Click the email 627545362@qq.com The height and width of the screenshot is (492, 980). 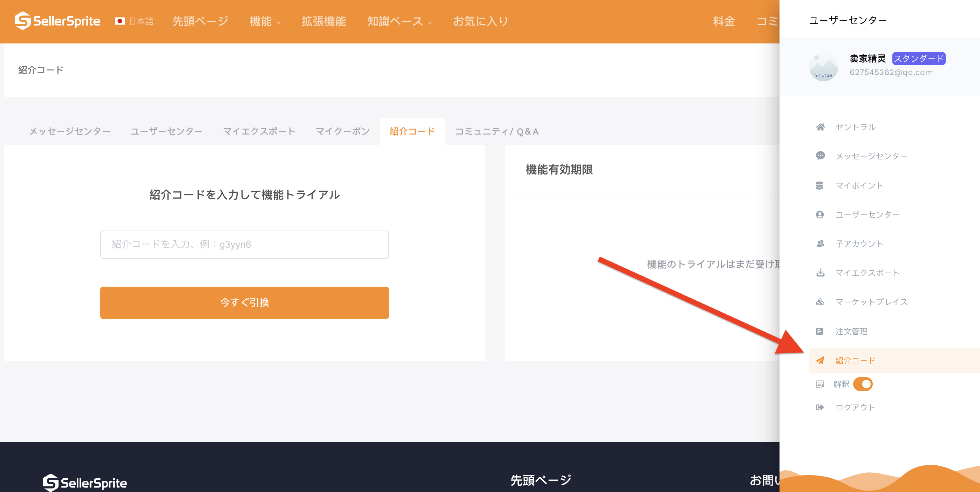coord(891,72)
